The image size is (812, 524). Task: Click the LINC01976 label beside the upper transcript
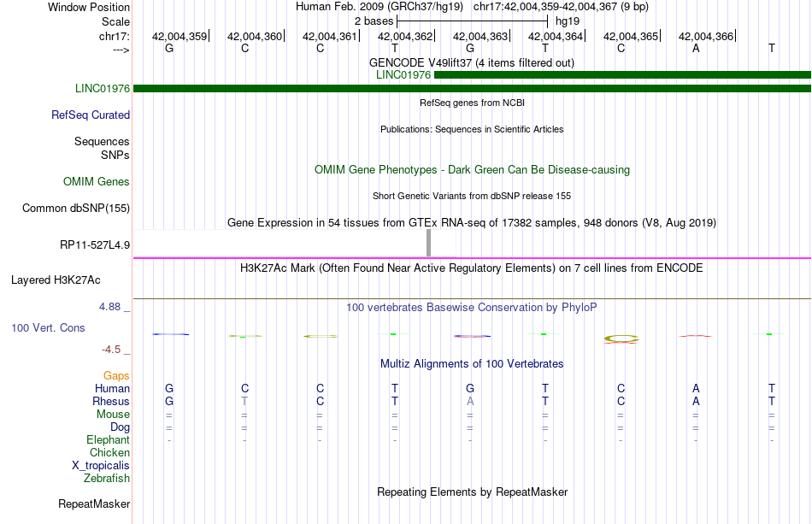[x=403, y=75]
